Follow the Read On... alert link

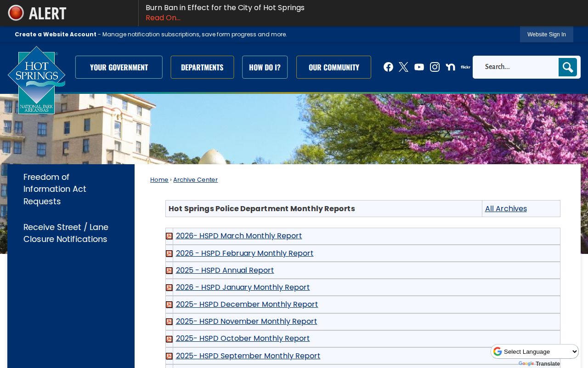tap(163, 18)
